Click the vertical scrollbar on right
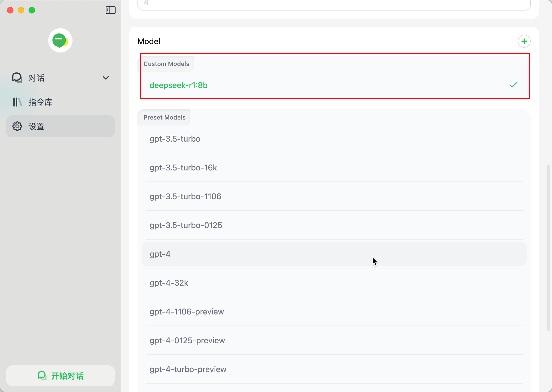Viewport: 552px width, 392px height. (x=548, y=248)
